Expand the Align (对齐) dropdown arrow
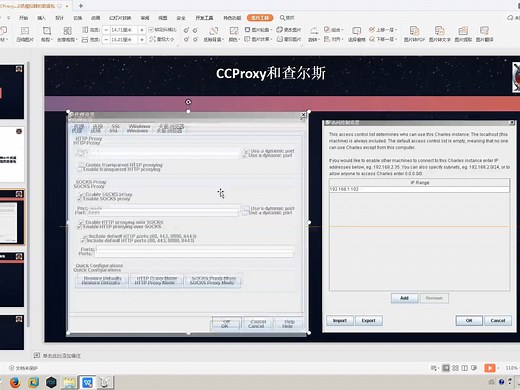520x390 pixels. tap(342, 40)
